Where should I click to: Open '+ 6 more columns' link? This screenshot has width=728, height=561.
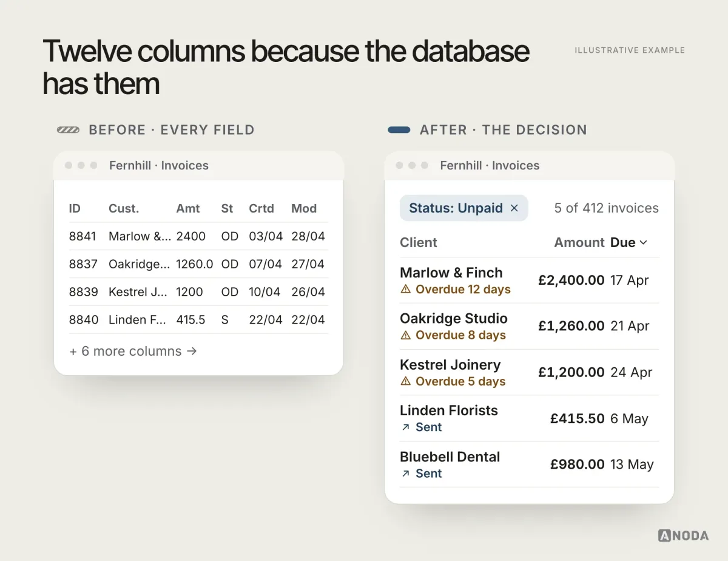[133, 351]
